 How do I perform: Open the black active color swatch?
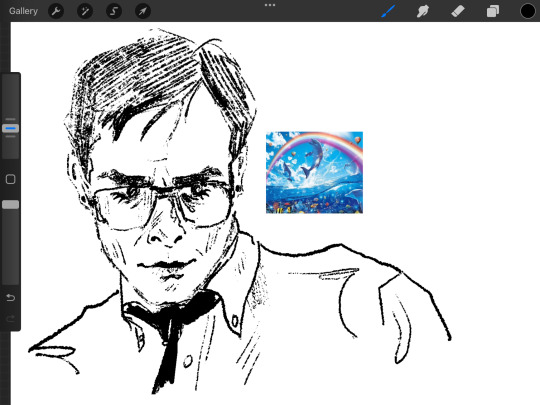coord(528,11)
